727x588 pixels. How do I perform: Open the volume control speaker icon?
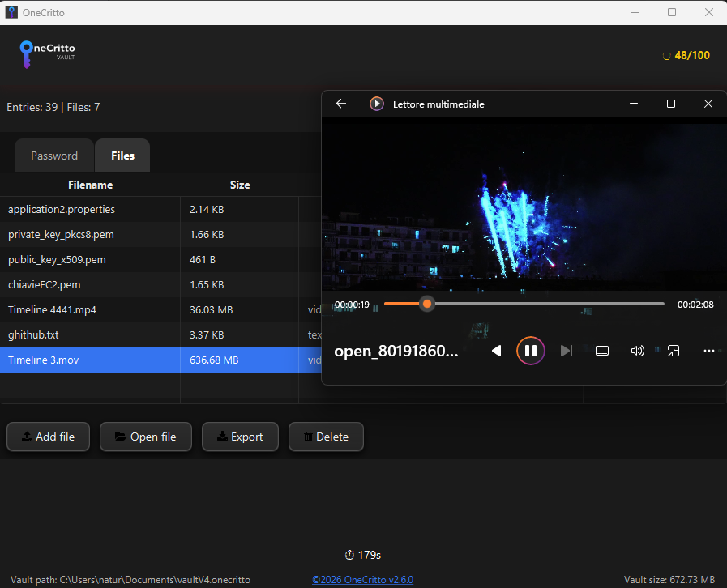pyautogui.click(x=638, y=351)
